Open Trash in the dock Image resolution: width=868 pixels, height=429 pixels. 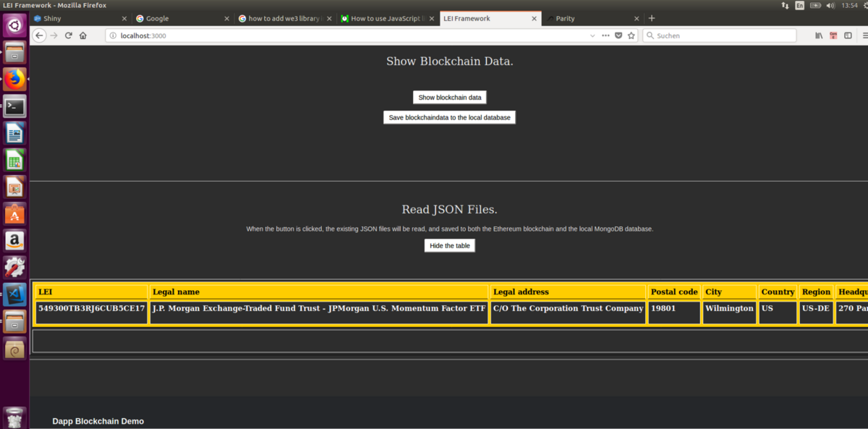[x=14, y=417]
